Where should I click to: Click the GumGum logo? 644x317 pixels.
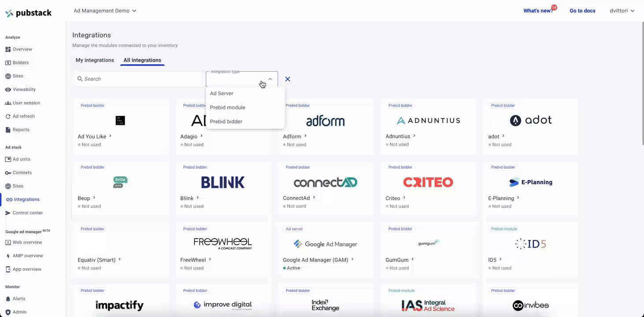(x=428, y=243)
